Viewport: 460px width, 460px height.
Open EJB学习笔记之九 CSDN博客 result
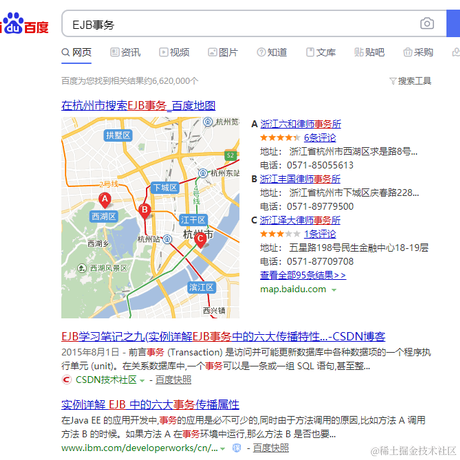(223, 337)
